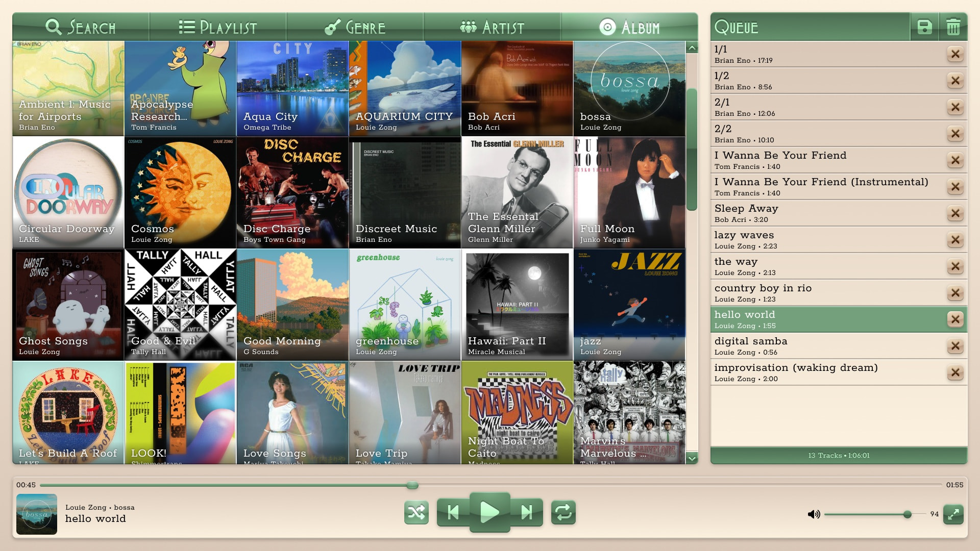
Task: Open the LOOK! album
Action: pos(181,412)
